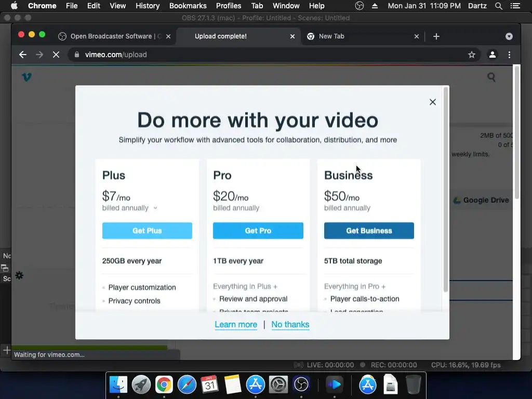
Task: Open the Chrome menu in menu bar
Action: click(x=42, y=6)
